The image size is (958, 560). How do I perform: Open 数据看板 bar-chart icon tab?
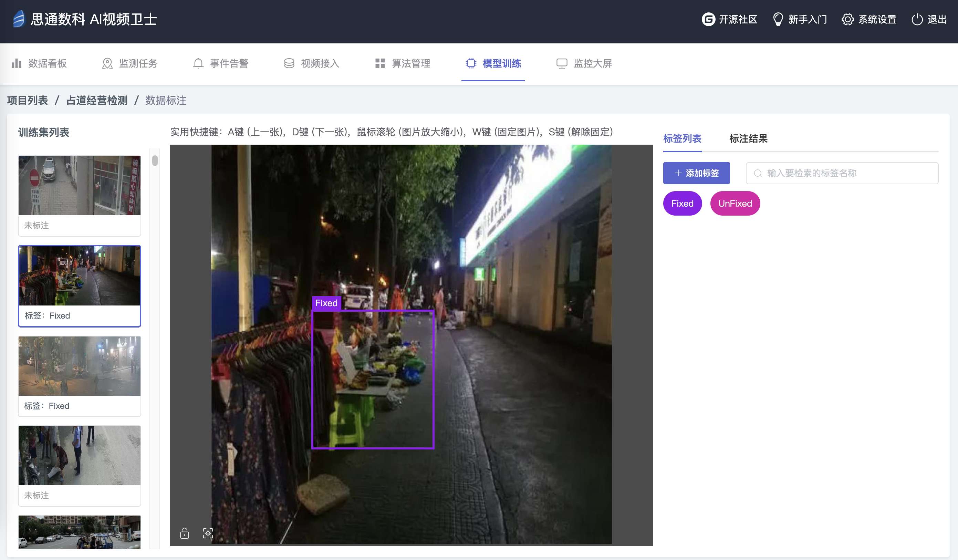coord(16,63)
